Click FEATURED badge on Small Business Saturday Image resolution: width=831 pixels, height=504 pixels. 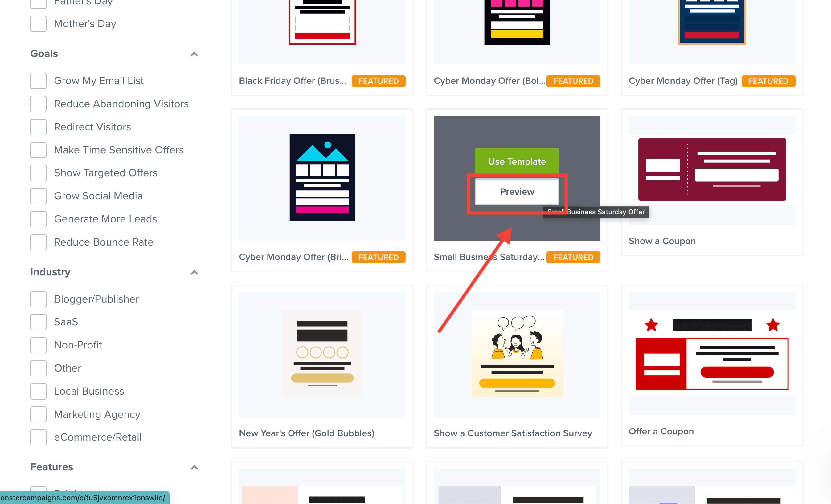573,257
